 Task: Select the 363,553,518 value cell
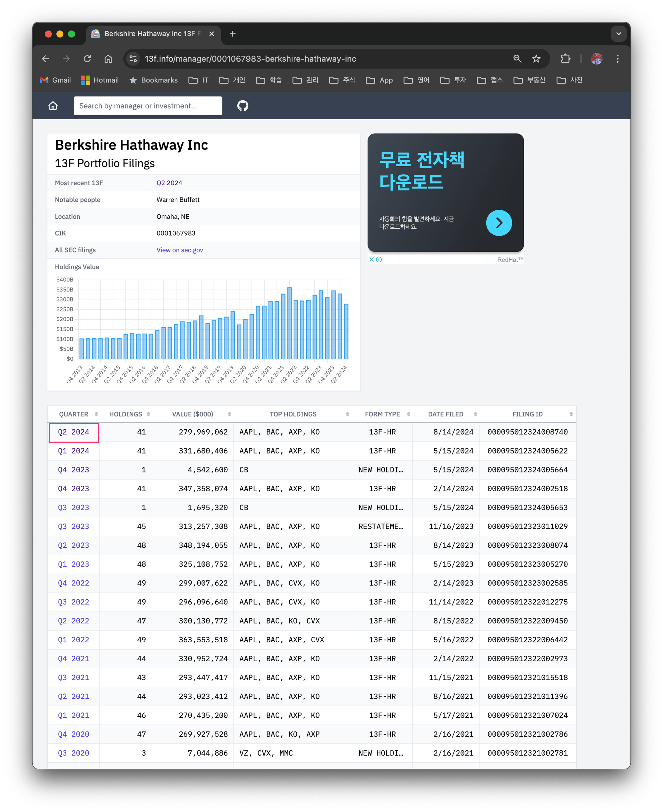pyautogui.click(x=193, y=639)
